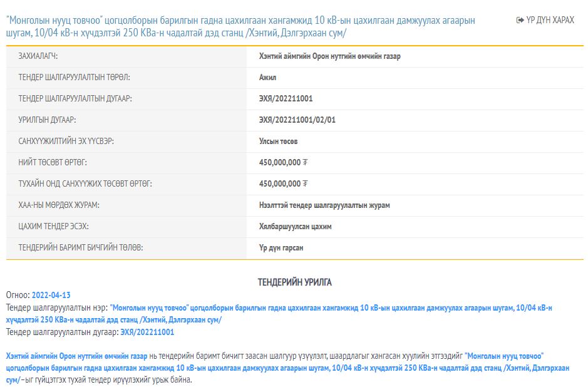
Task: Click blue Хэнтий аймгийн Орон нутгийн өмчийн газар text
Action: [76, 356]
